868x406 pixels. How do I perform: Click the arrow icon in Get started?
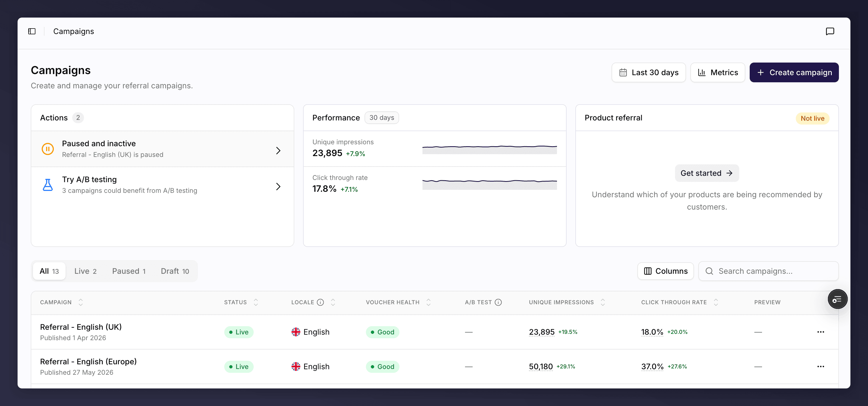[x=730, y=173]
